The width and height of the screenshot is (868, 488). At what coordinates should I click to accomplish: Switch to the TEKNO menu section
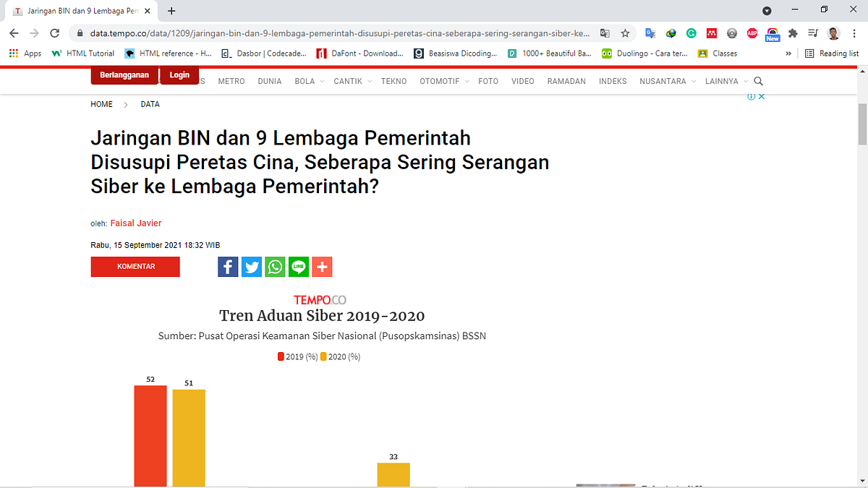click(393, 81)
